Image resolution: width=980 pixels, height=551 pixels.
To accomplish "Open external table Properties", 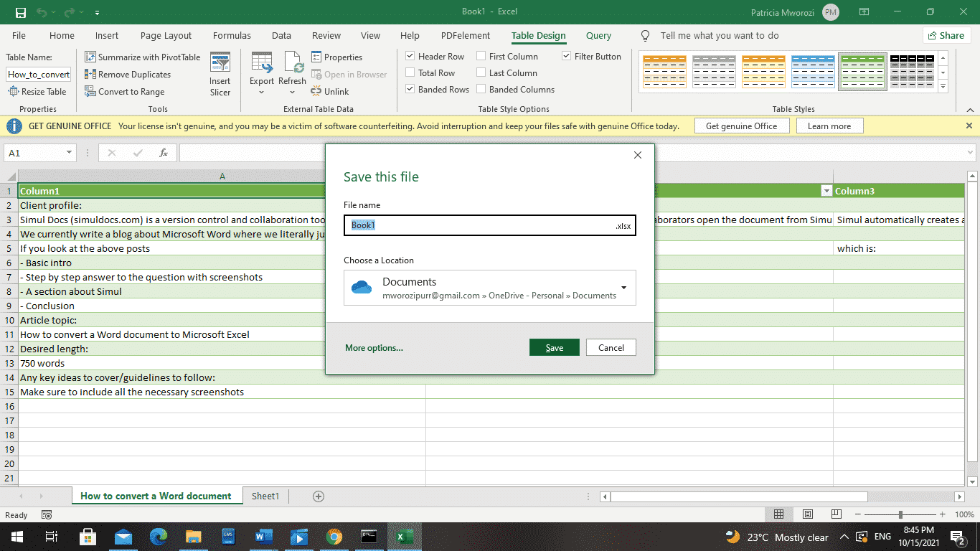I will [337, 57].
